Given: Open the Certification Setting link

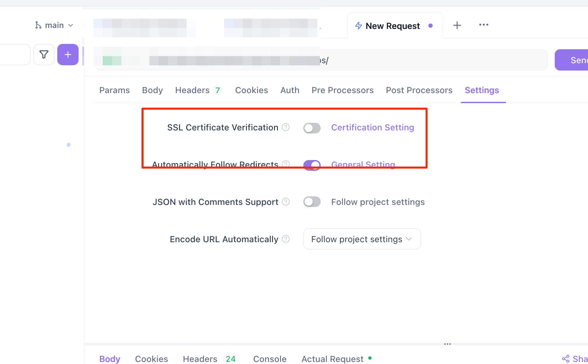Looking at the screenshot, I should click(372, 127).
